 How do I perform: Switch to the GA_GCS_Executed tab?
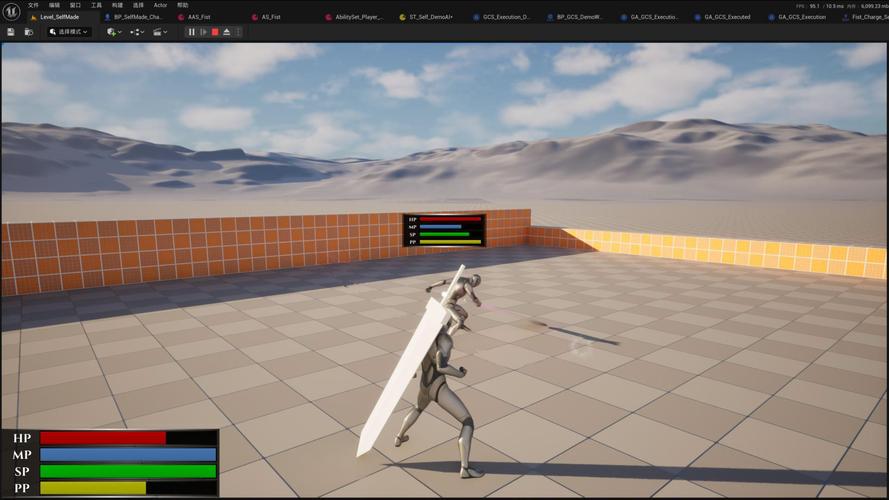click(x=727, y=17)
